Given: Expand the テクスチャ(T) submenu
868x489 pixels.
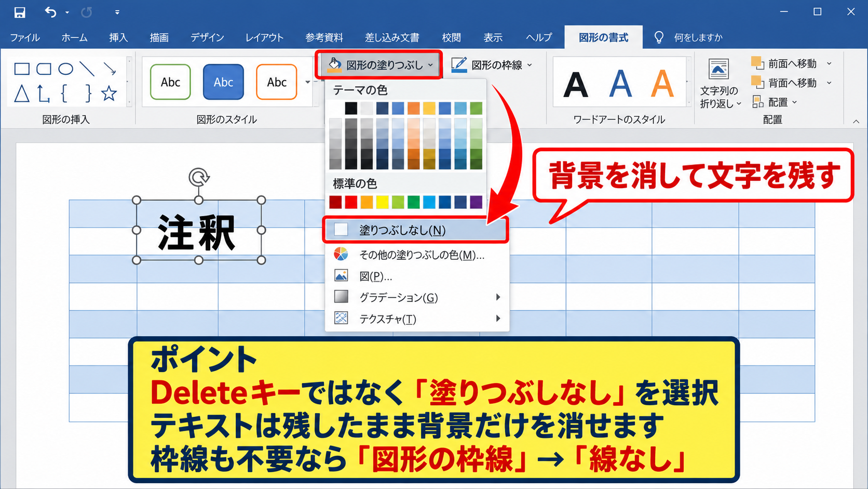Looking at the screenshot, I should 417,319.
